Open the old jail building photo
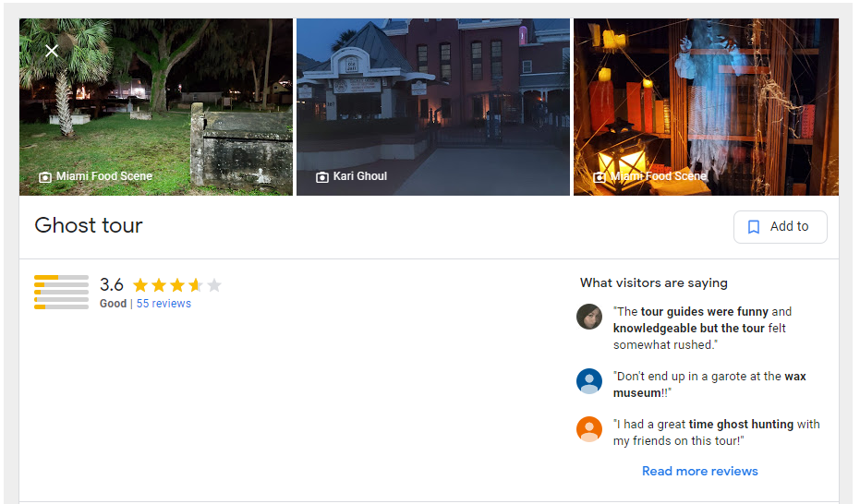Image resolution: width=860 pixels, height=504 pixels. point(432,107)
